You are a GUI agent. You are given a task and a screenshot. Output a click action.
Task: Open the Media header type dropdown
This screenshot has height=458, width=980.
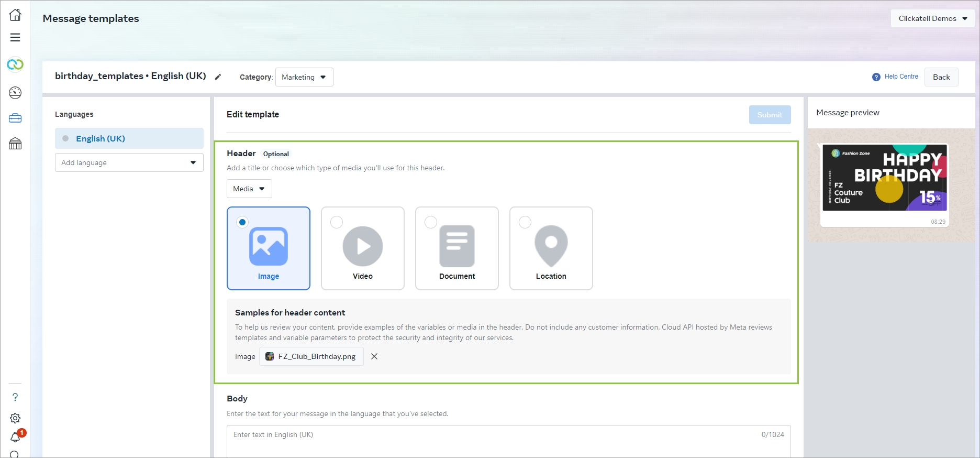click(249, 189)
